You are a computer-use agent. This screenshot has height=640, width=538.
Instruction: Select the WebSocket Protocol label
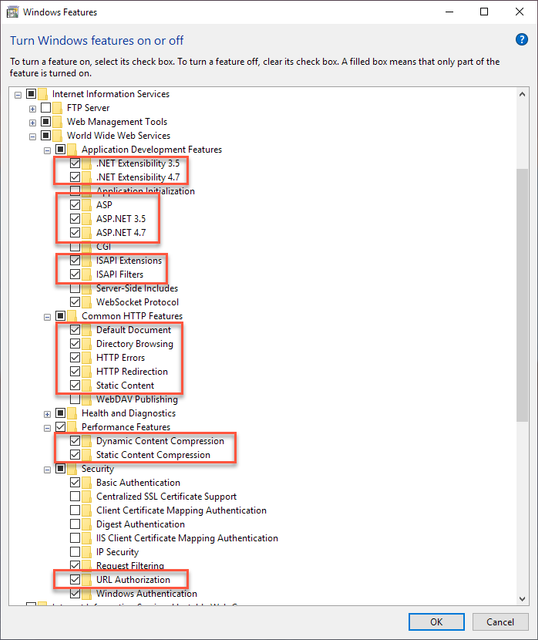137,302
